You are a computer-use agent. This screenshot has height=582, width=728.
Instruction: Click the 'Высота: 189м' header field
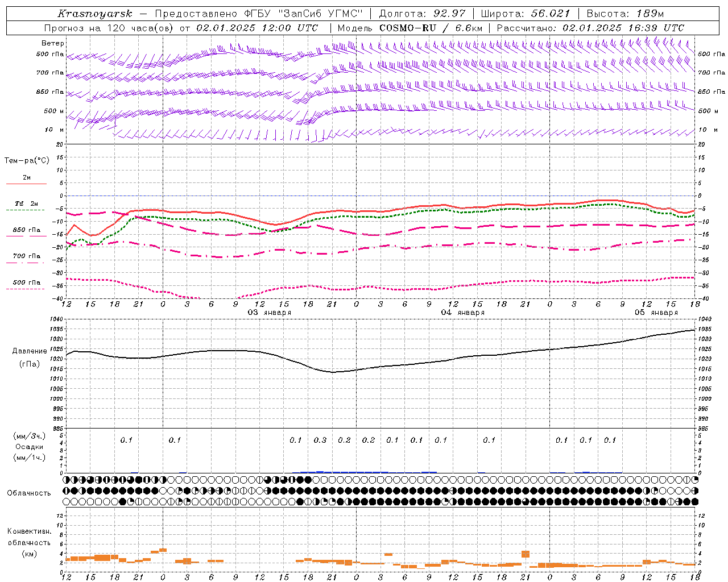click(x=625, y=14)
